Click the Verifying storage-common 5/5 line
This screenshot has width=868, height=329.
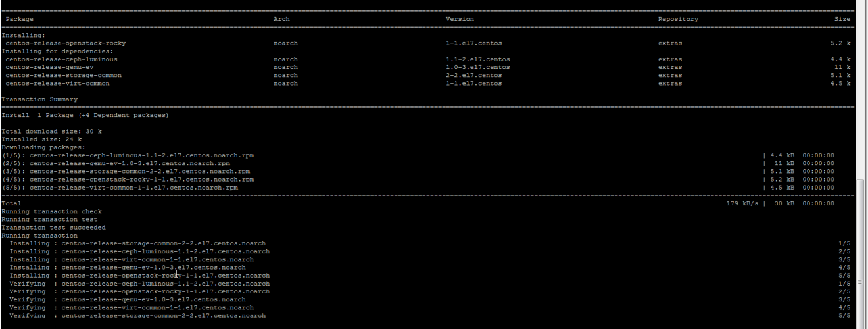coord(430,316)
